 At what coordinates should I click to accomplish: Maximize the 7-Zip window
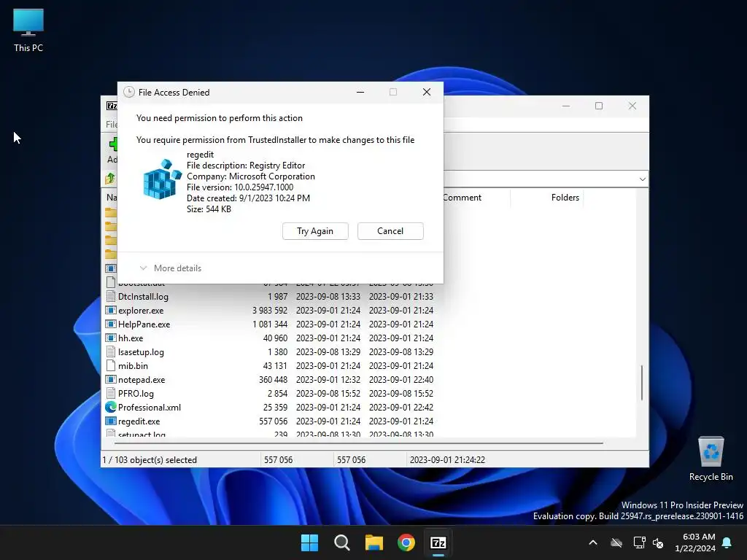[x=599, y=106]
